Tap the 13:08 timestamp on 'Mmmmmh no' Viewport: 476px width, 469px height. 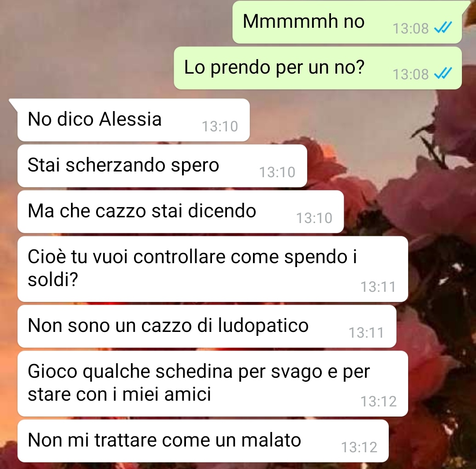[410, 29]
